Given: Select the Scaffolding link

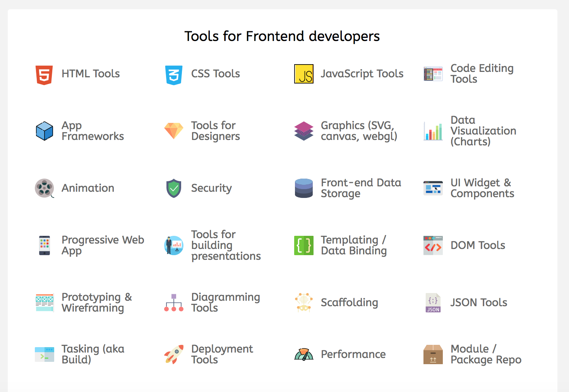Looking at the screenshot, I should coord(349,303).
